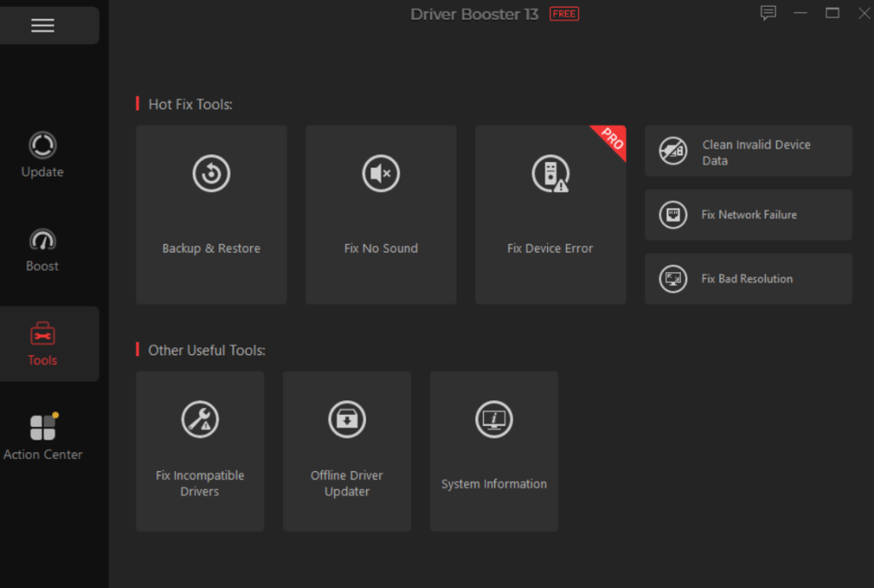
Task: Click the Fix Network Failure port icon
Action: [673, 214]
